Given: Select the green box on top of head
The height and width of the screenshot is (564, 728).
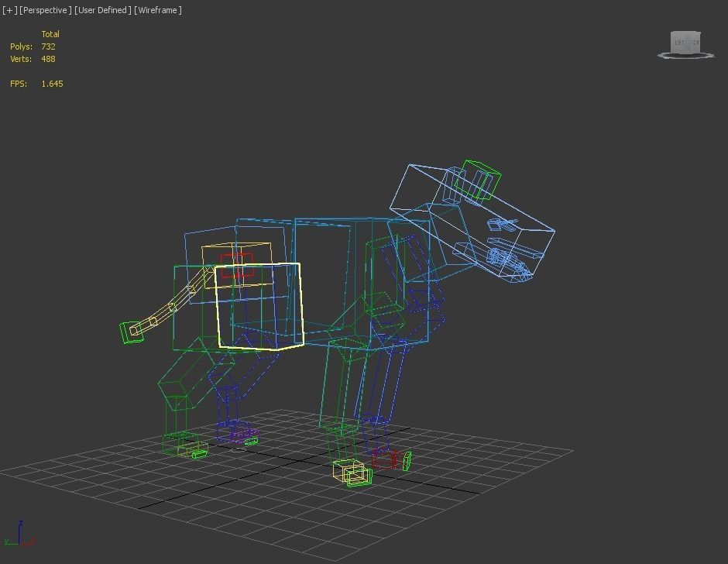Looking at the screenshot, I should [477, 181].
